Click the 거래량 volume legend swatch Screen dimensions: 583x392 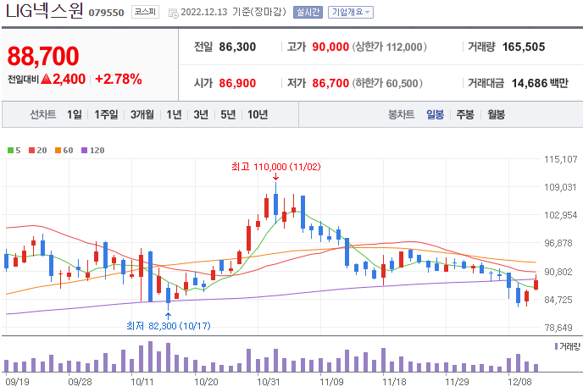[x=556, y=346]
